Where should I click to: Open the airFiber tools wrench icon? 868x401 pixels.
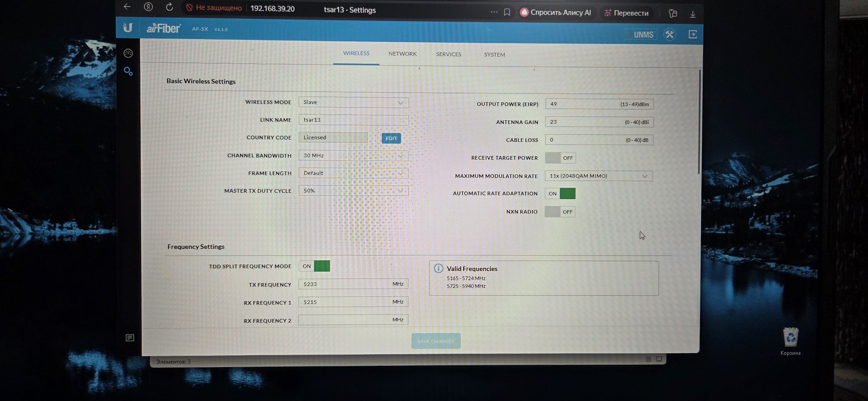tap(669, 34)
